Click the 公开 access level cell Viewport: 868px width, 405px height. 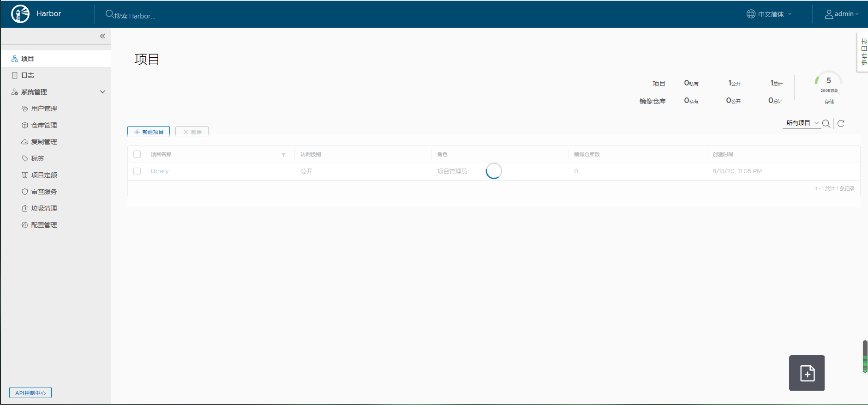[306, 171]
